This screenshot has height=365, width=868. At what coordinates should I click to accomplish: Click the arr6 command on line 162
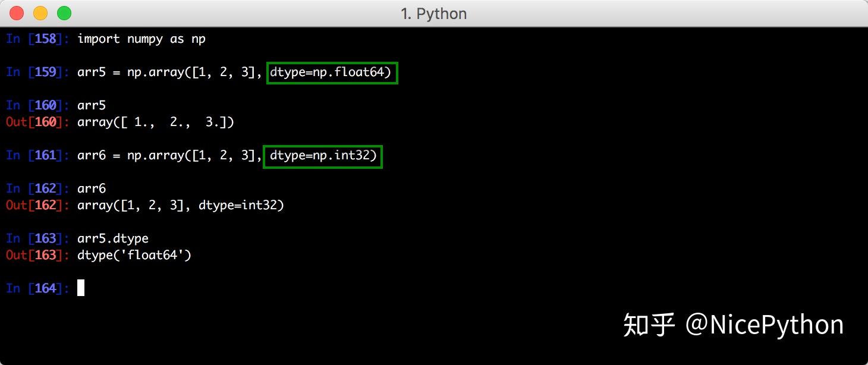92,189
